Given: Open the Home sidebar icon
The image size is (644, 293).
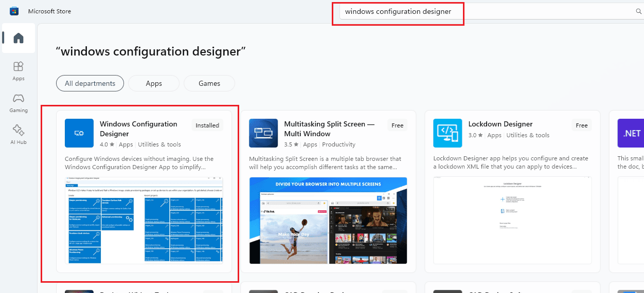Looking at the screenshot, I should (19, 38).
